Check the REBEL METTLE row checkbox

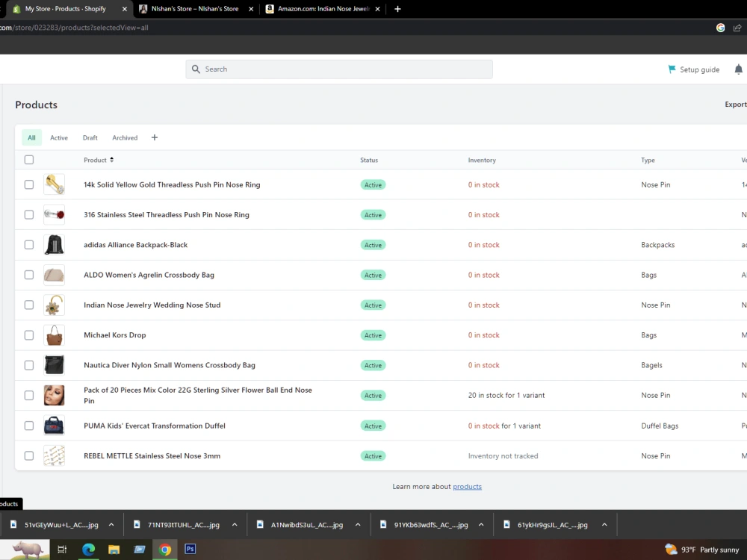pos(29,455)
